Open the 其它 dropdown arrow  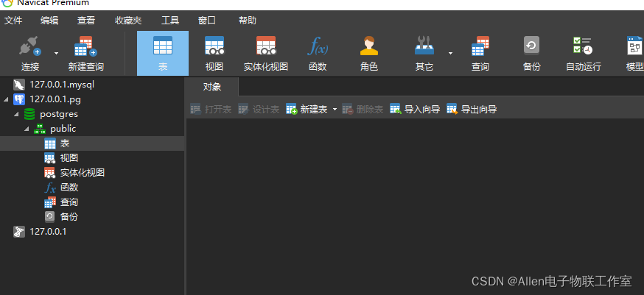[x=450, y=54]
